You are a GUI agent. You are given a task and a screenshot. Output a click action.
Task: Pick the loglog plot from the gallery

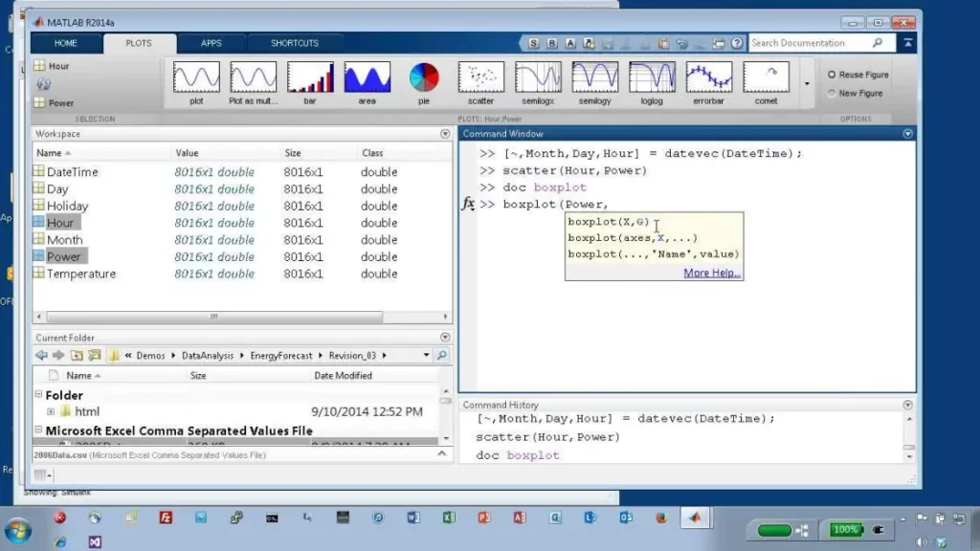[652, 78]
